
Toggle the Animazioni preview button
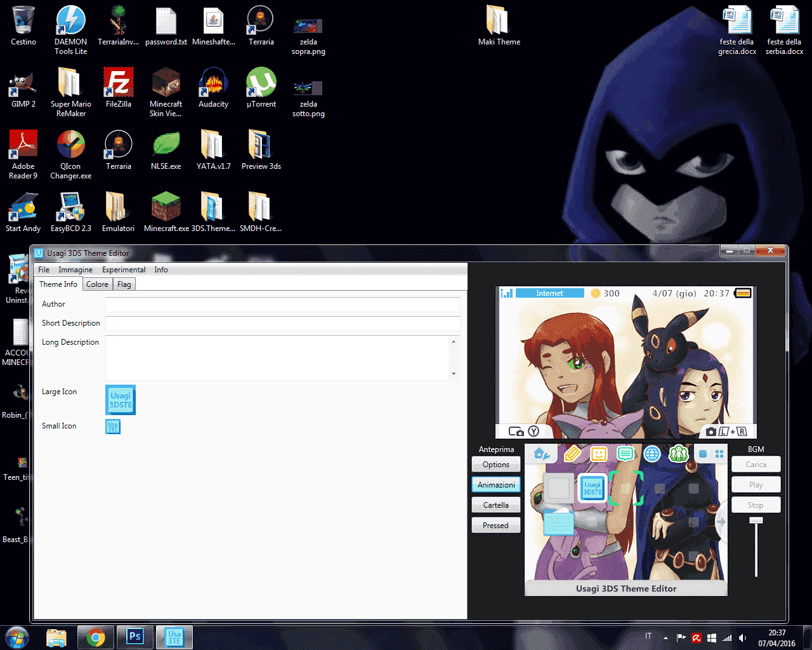[x=496, y=485]
